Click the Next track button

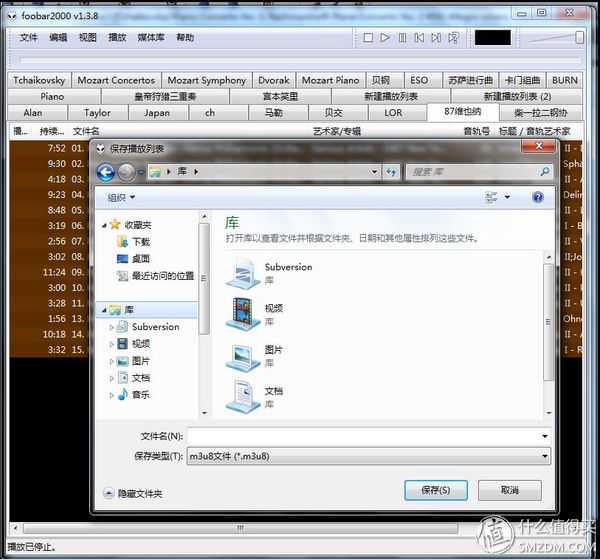click(x=436, y=38)
